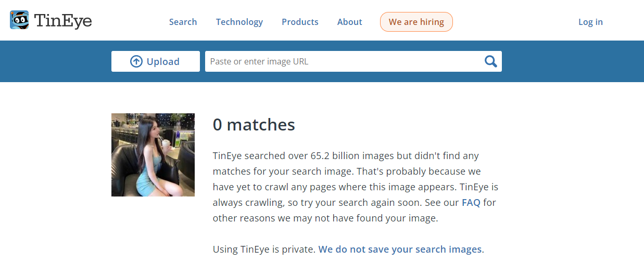Click the We are hiring button
644x275 pixels.
[416, 22]
